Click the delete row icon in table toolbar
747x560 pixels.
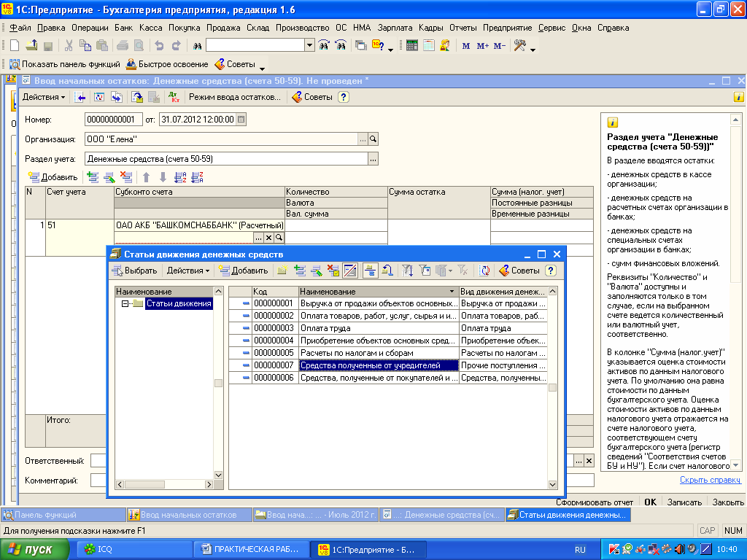pos(126,177)
